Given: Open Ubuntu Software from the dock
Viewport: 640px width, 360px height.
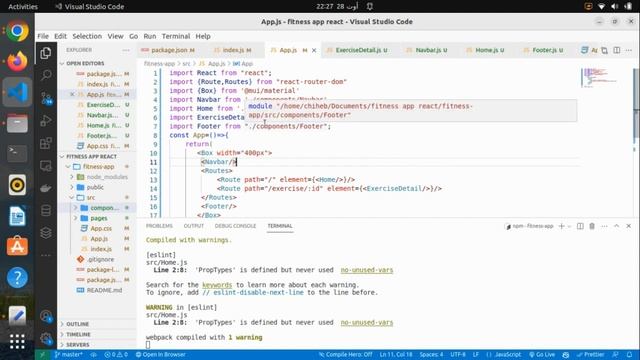Looking at the screenshot, I should tap(17, 246).
